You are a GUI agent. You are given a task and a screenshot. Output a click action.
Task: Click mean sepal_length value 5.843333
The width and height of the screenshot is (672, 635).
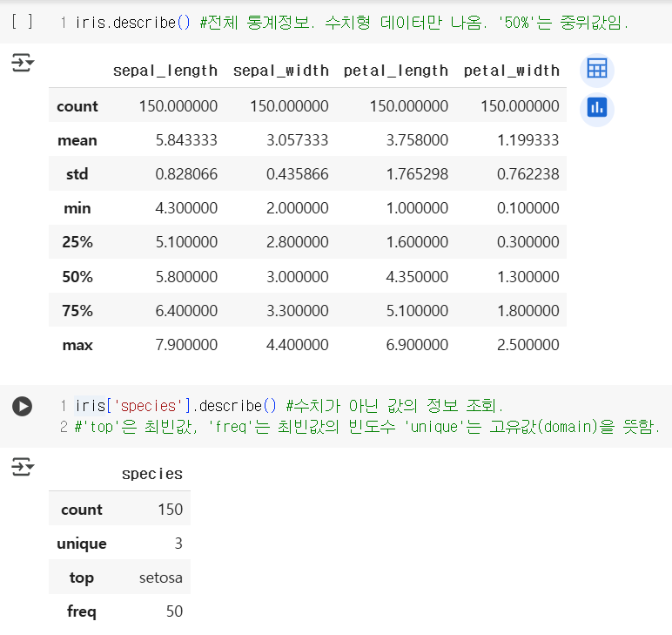pos(186,140)
